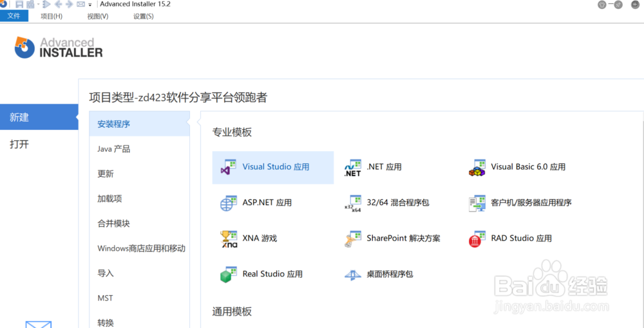Select the ASP.NET 应用 label
The width and height of the screenshot is (644, 328).
(x=267, y=203)
